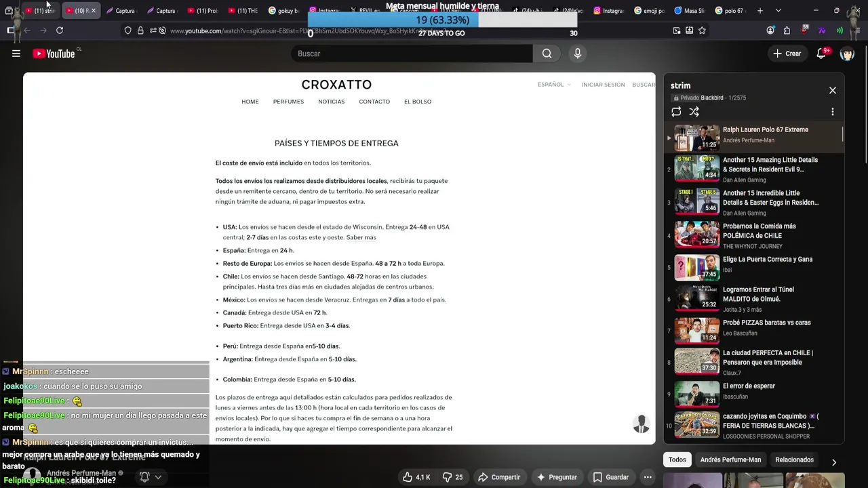This screenshot has height=488, width=868.
Task: Open YouTube notifications bell in header
Action: click(x=821, y=54)
